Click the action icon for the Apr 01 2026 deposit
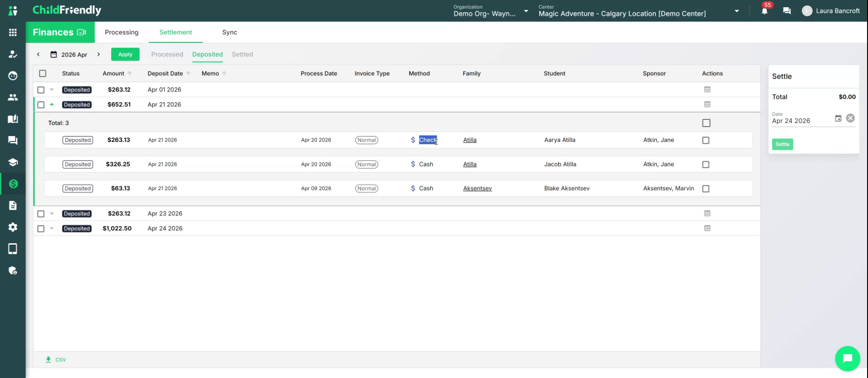The image size is (868, 378). click(707, 90)
